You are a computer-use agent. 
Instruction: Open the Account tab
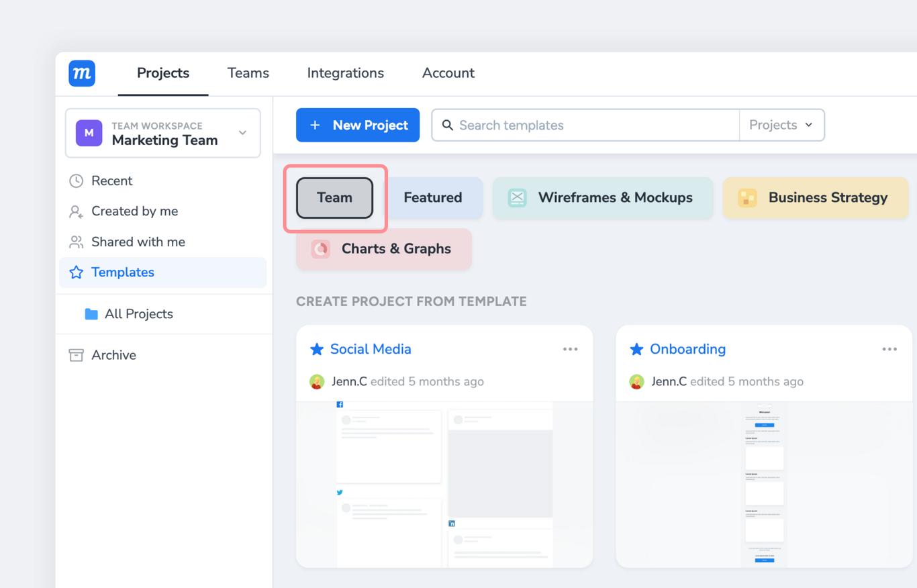(x=448, y=73)
